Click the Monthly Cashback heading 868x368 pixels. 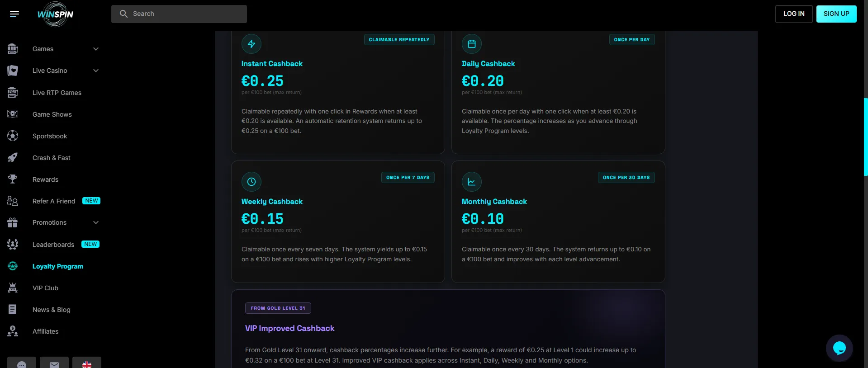(x=494, y=202)
